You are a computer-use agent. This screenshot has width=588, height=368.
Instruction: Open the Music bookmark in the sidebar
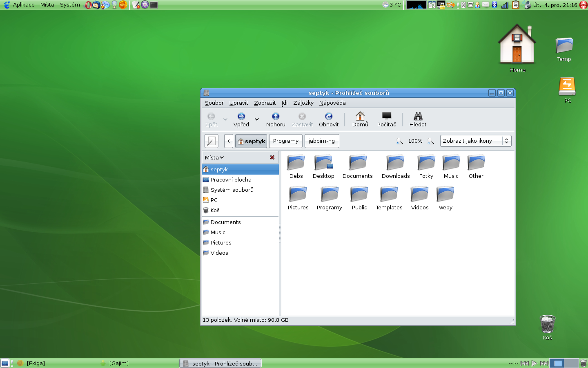click(x=240, y=232)
